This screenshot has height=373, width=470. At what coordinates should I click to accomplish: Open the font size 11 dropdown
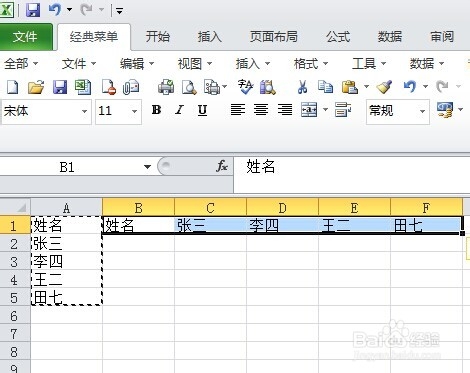pos(134,111)
